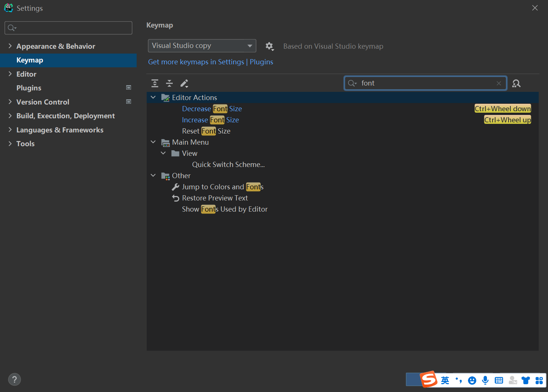Select Build, Execution, Deployment category
Viewport: 548px width, 392px height.
click(66, 116)
